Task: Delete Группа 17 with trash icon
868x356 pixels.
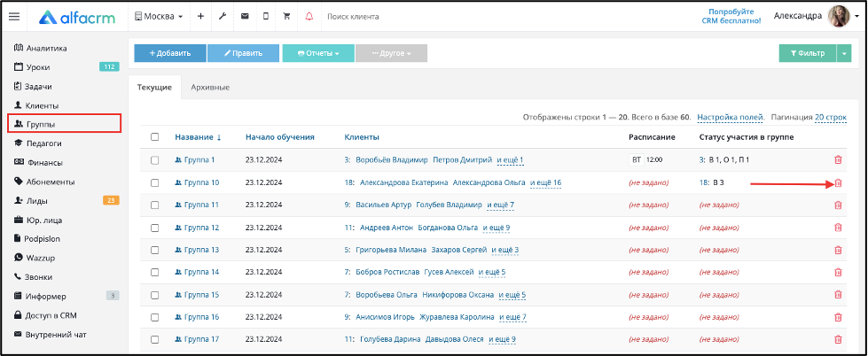Action: click(838, 339)
